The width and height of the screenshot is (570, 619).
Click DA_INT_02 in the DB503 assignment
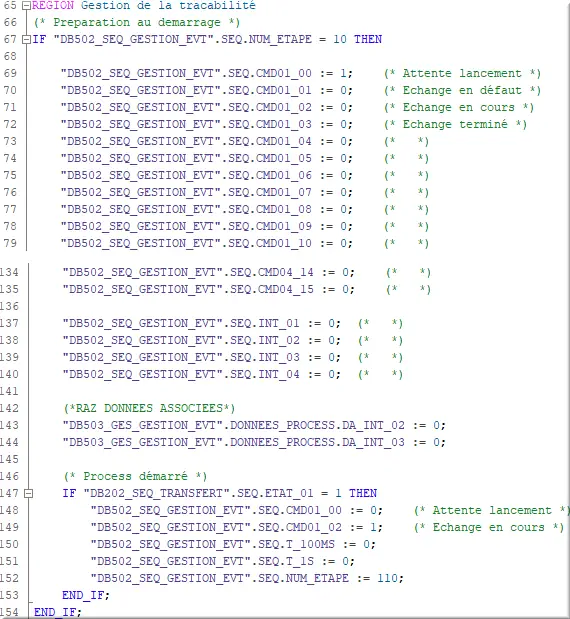coord(373,425)
